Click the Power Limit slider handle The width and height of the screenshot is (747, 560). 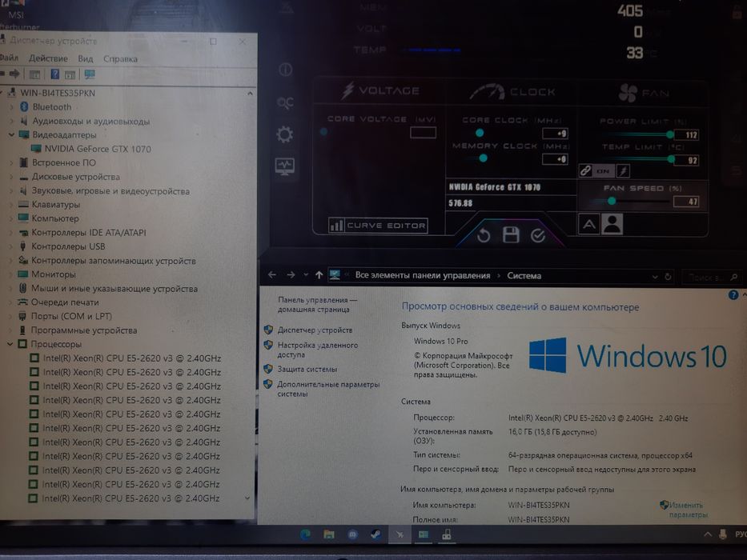pos(670,134)
